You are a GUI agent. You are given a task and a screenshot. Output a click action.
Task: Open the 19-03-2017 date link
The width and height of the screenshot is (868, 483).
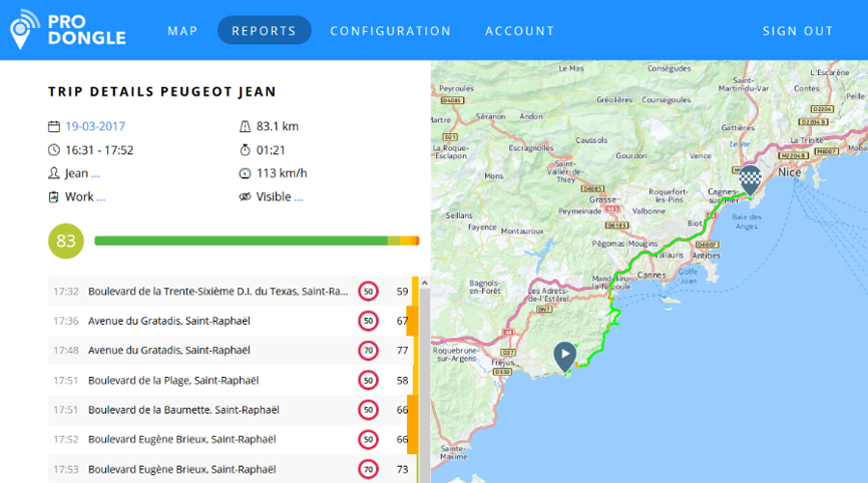coord(95,126)
